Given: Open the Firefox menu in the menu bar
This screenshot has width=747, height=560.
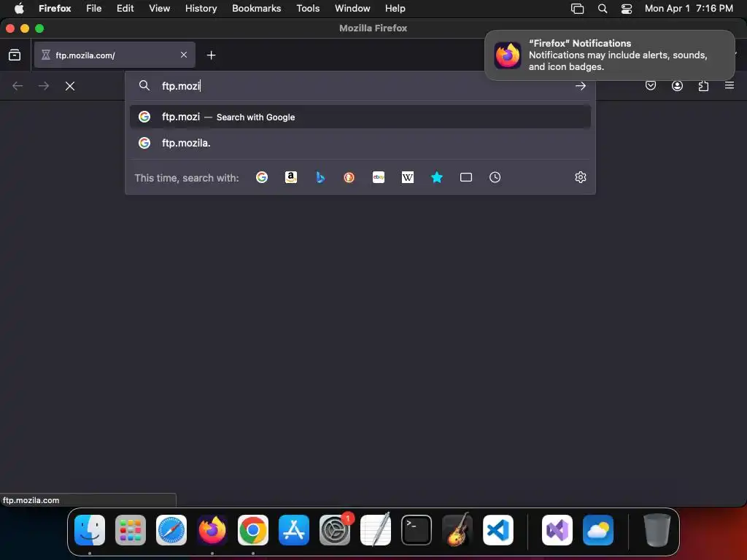Looking at the screenshot, I should coord(55,8).
